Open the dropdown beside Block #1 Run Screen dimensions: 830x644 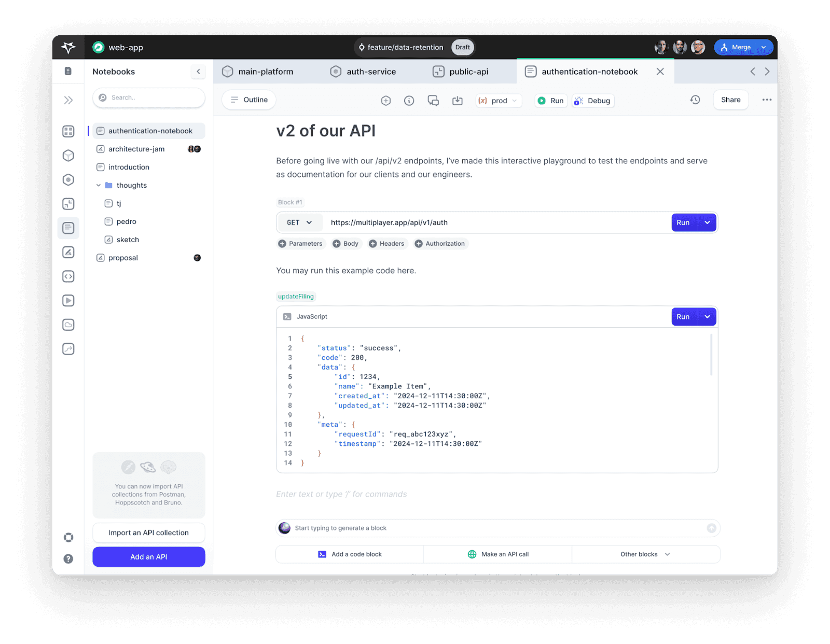(707, 222)
